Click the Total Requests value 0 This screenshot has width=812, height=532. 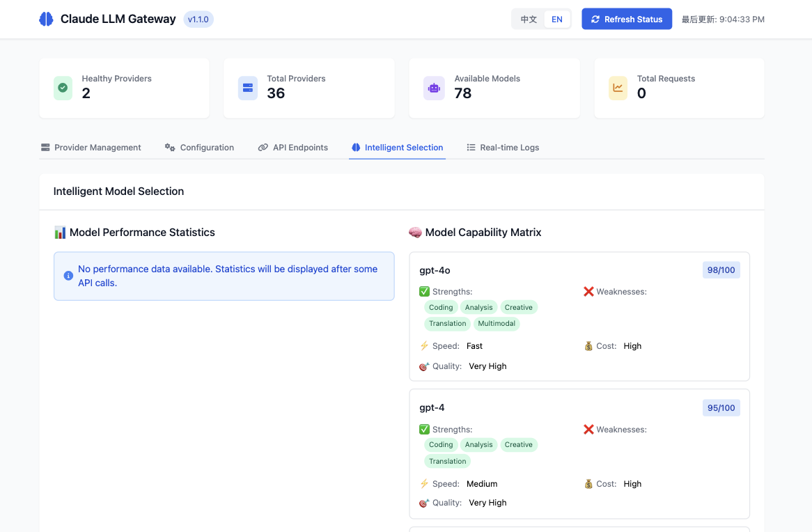pyautogui.click(x=641, y=93)
